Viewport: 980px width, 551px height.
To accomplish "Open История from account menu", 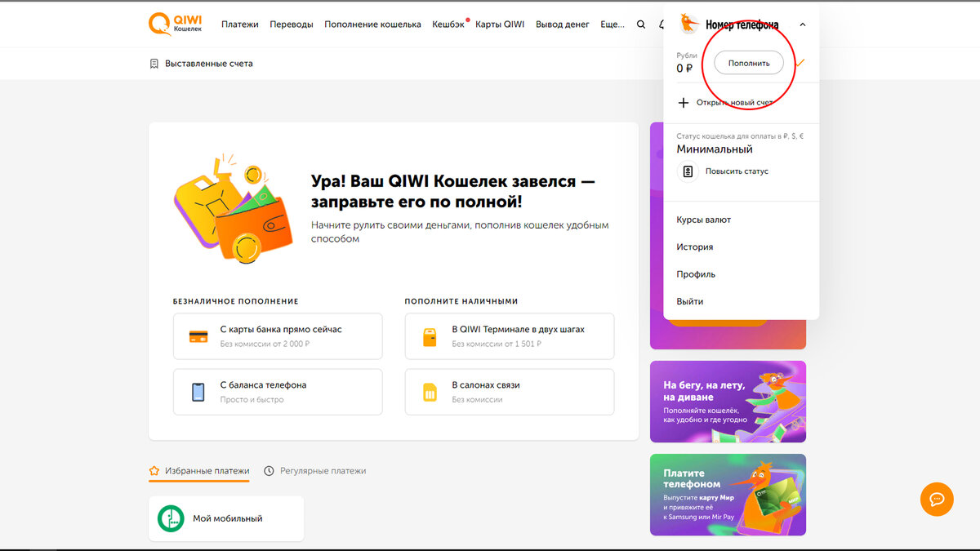I will point(695,247).
